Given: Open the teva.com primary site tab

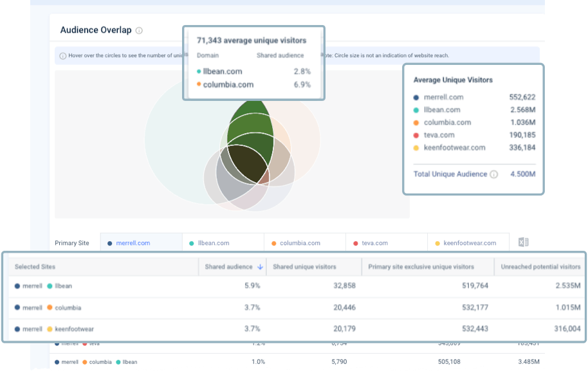Looking at the screenshot, I should [376, 243].
